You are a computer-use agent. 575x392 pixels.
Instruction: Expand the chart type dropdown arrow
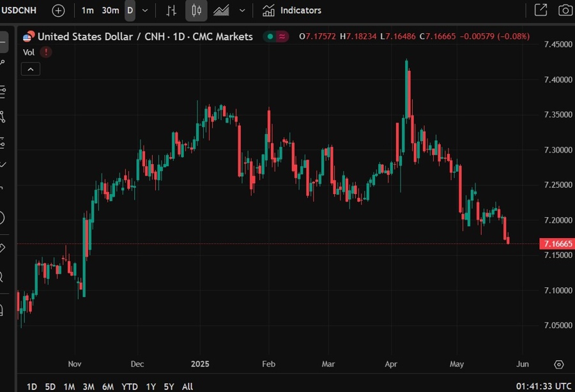(x=242, y=10)
